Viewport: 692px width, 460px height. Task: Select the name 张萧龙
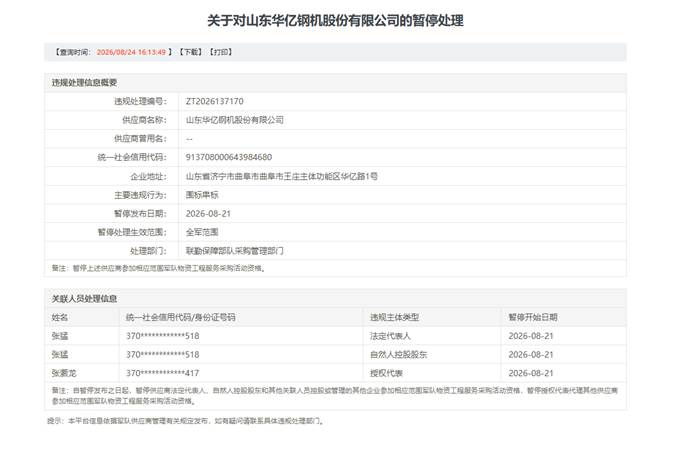[x=64, y=373]
